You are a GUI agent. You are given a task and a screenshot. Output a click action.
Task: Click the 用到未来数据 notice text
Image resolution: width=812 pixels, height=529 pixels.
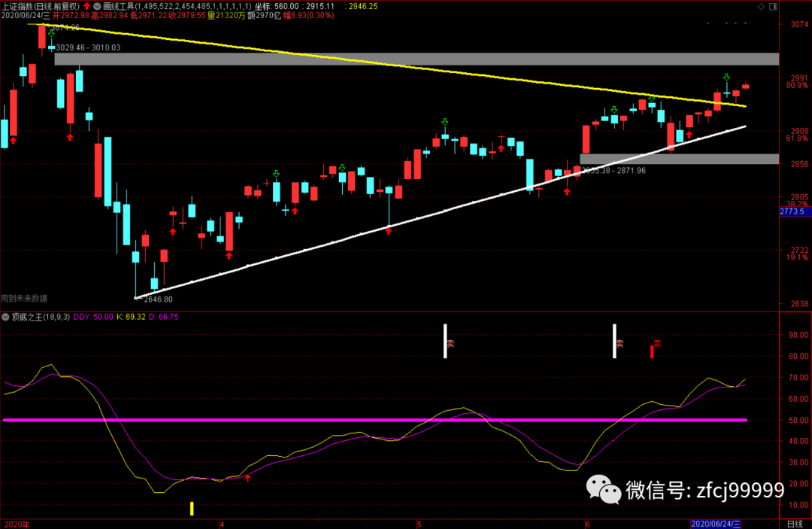(24, 298)
